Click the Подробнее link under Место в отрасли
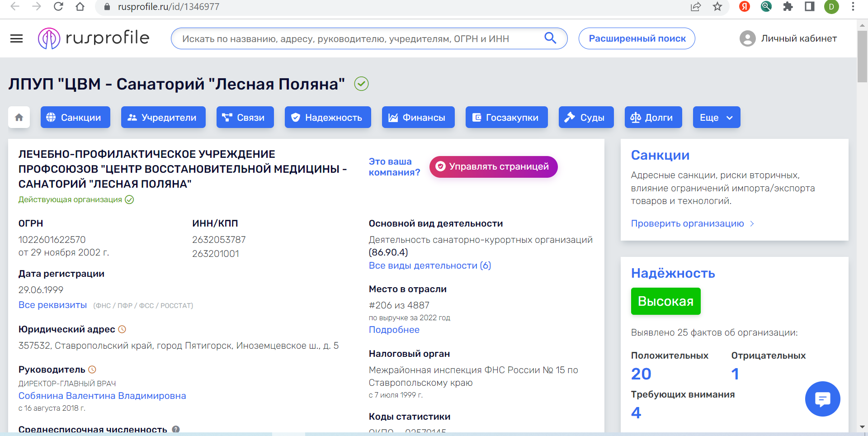Image resolution: width=868 pixels, height=436 pixels. [394, 330]
